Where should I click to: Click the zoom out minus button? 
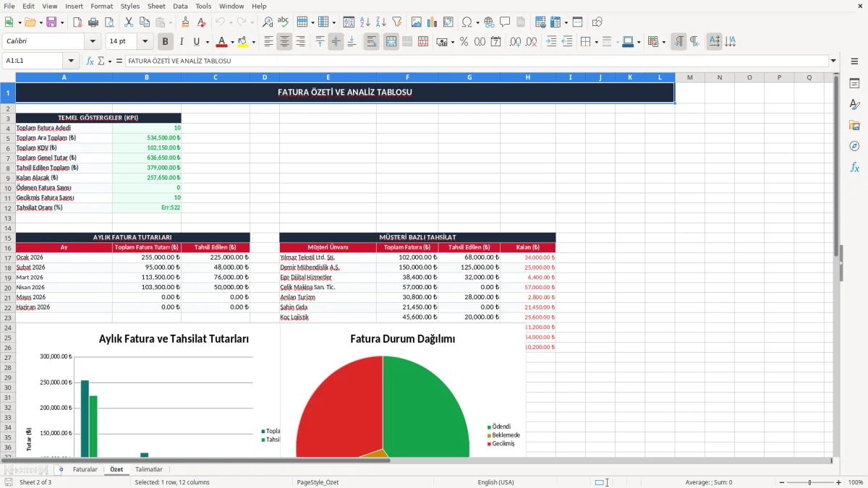point(781,482)
